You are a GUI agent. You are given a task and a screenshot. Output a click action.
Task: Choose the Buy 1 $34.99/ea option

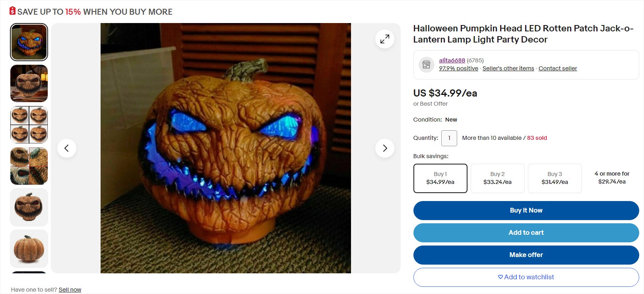(x=440, y=178)
